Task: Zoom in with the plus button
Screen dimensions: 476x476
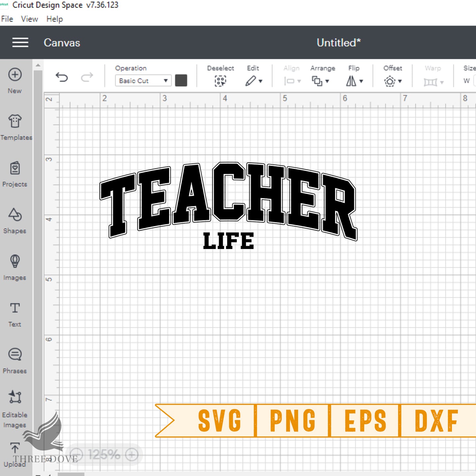Action: tap(132, 455)
